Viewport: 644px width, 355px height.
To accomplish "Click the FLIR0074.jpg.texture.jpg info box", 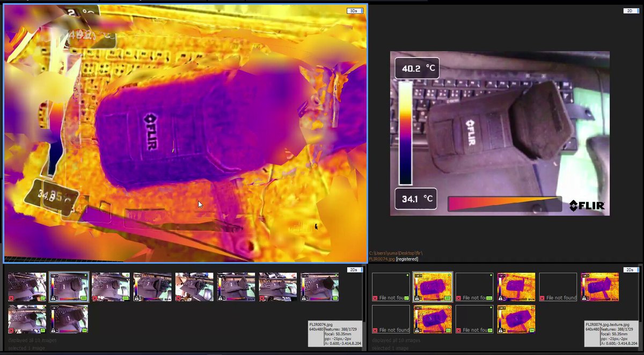I will pyautogui.click(x=612, y=334).
